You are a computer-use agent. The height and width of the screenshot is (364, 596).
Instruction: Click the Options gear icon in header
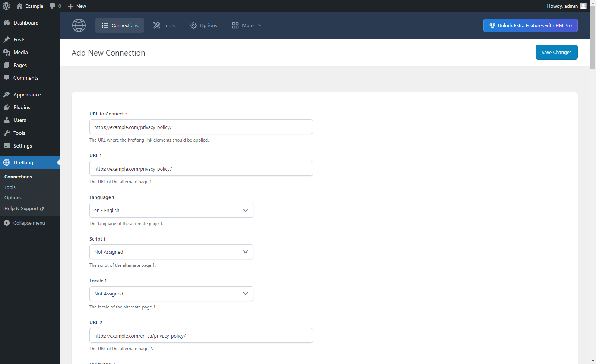tap(193, 25)
